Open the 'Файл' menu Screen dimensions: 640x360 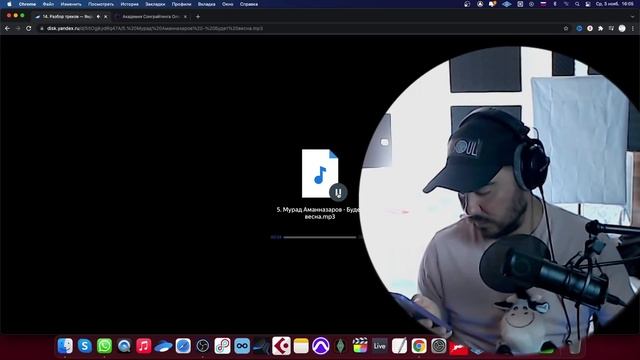[x=48, y=4]
